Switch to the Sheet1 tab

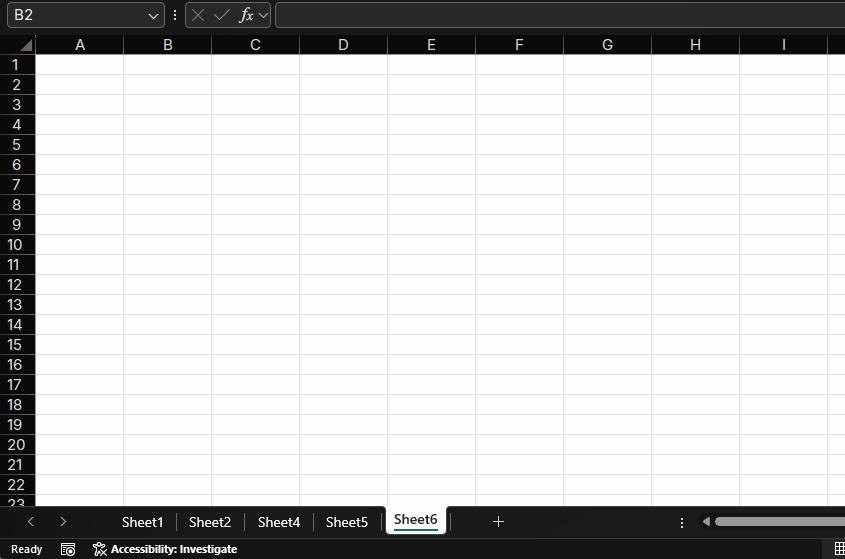(142, 522)
